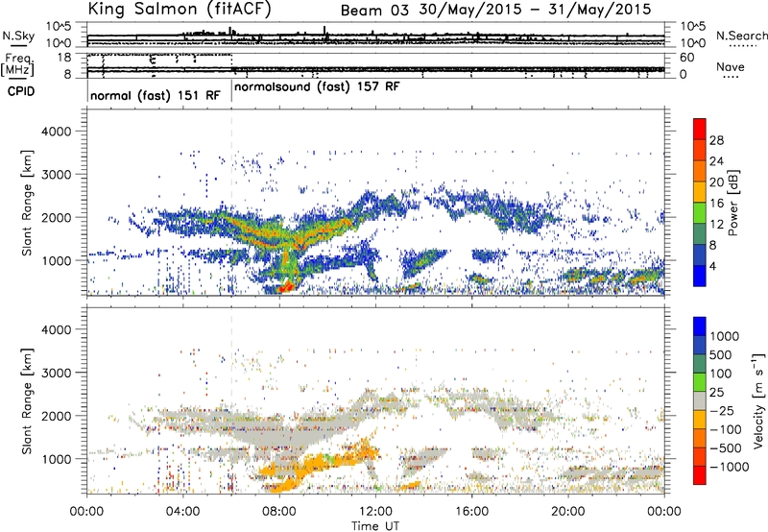Click the '28' value on the Power color bar
The image size is (768, 532).
point(716,140)
